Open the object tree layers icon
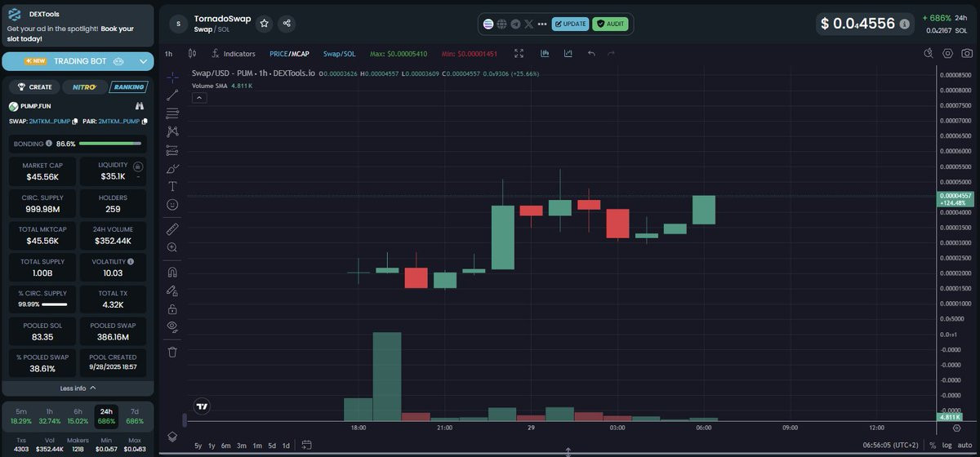This screenshot has height=457, width=980. [172, 437]
